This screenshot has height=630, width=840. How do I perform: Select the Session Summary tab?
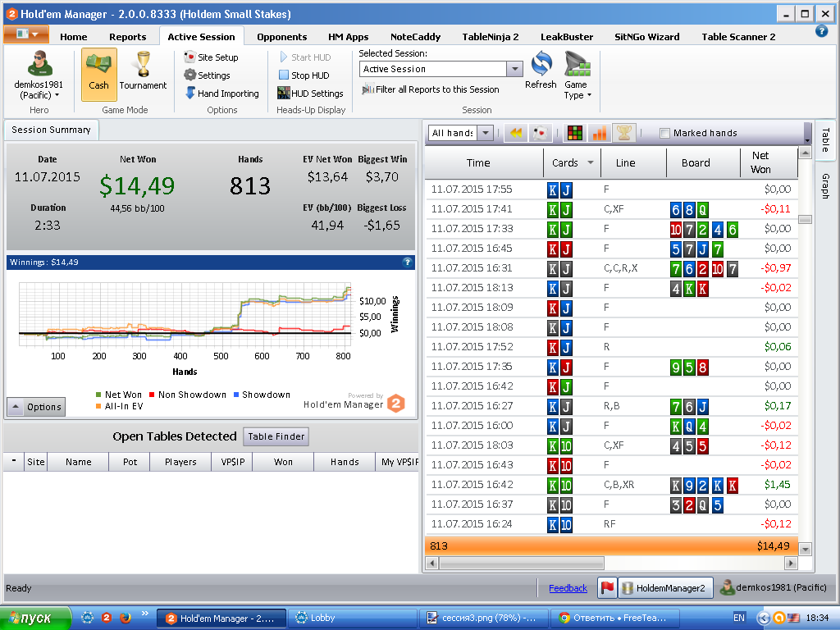(51, 130)
